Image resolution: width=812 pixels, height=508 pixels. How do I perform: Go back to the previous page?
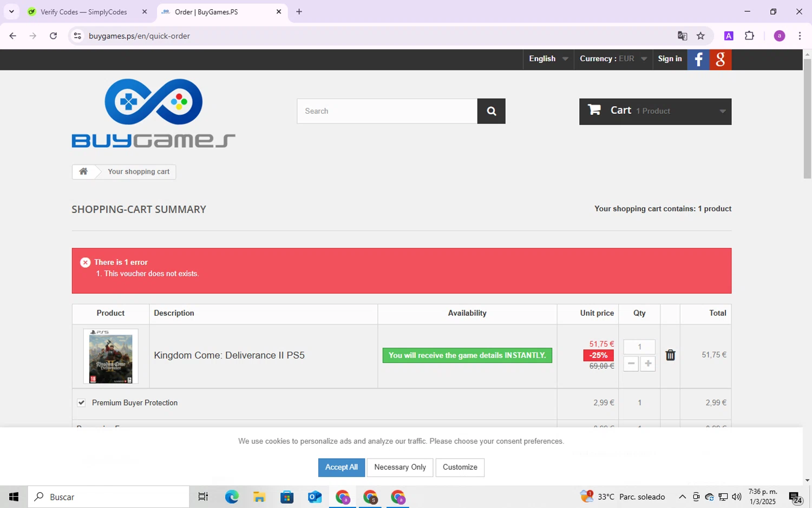pyautogui.click(x=12, y=36)
